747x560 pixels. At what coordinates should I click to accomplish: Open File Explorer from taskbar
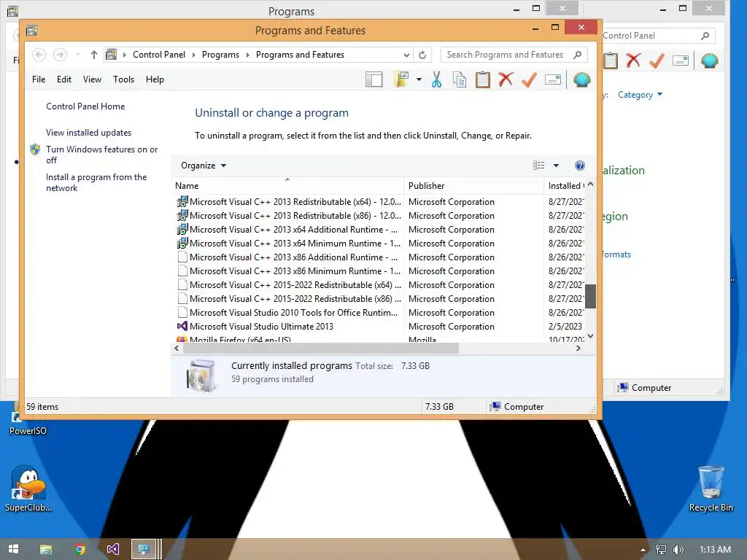pyautogui.click(x=46, y=549)
